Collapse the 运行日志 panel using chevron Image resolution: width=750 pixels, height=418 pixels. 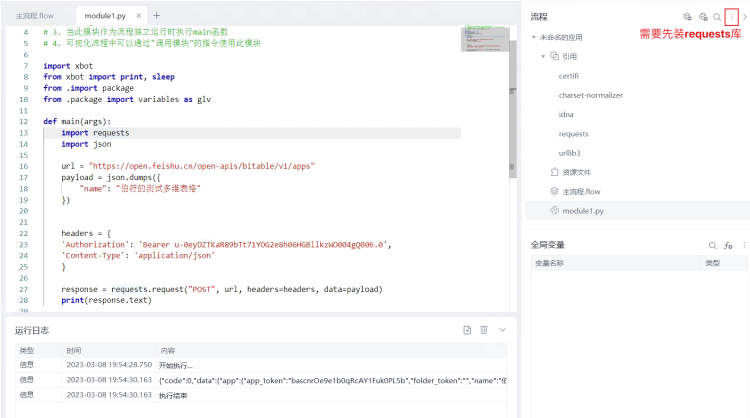click(502, 330)
